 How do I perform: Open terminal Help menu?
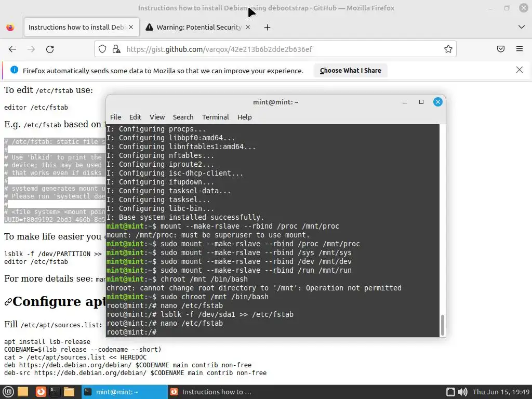coord(244,117)
